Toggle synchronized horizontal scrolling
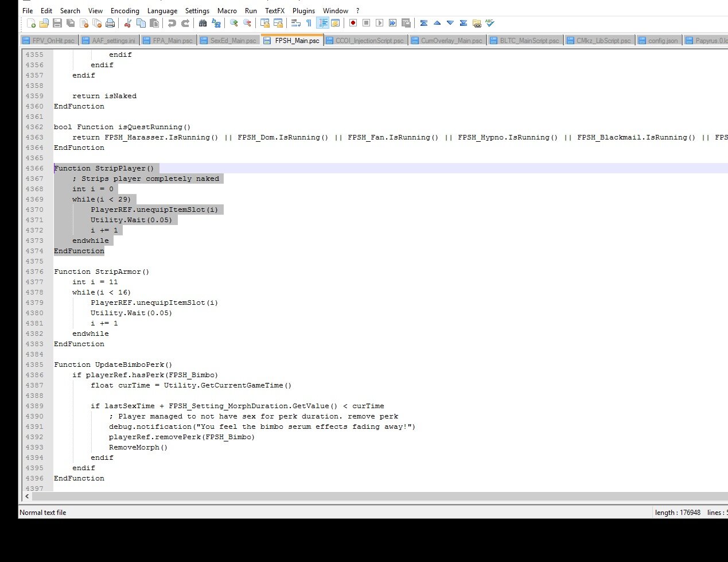The image size is (728, 562). click(x=278, y=23)
